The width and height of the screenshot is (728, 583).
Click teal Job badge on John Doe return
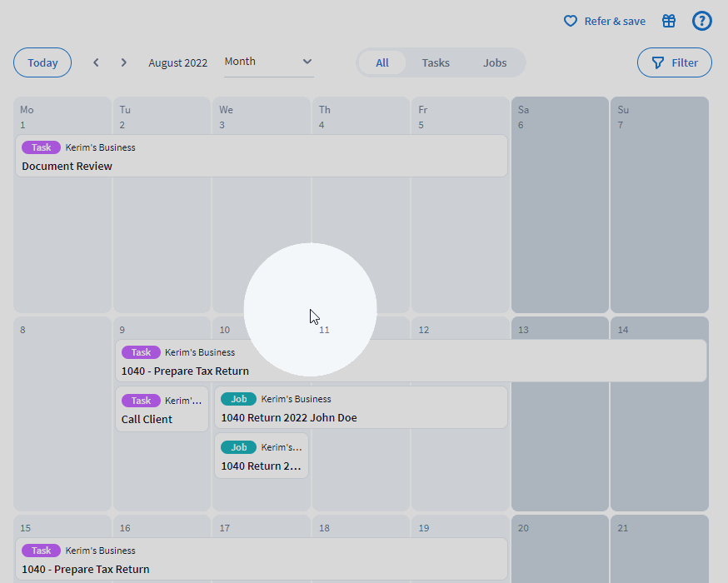click(x=238, y=399)
